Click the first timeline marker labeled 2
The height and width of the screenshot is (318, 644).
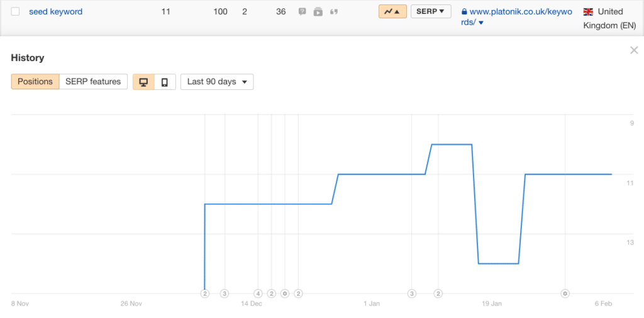point(205,293)
